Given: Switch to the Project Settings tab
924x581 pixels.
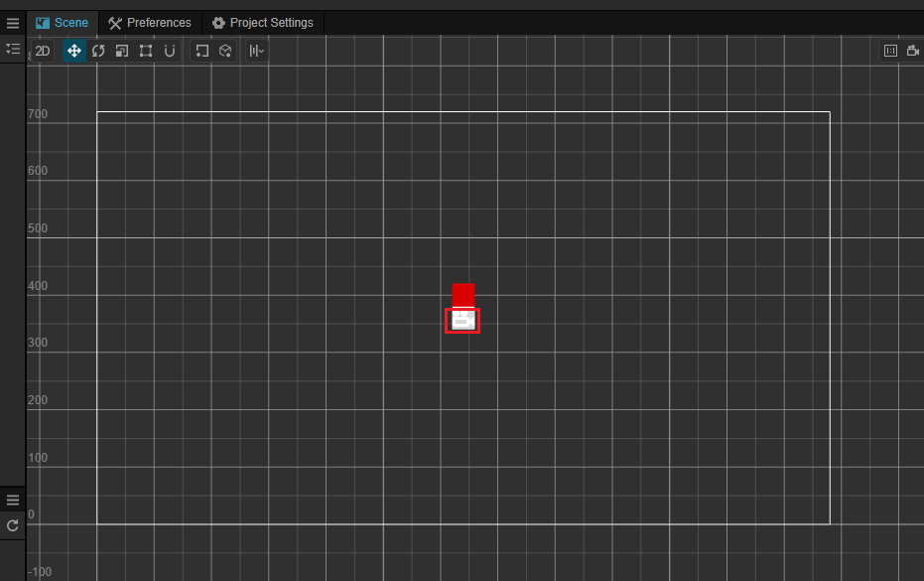Looking at the screenshot, I should click(x=263, y=23).
